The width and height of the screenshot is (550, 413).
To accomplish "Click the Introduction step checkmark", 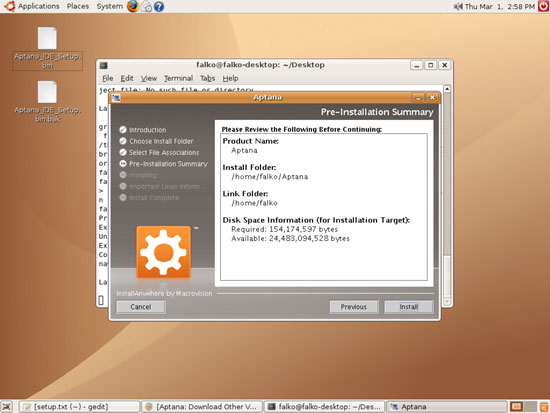I will (123, 130).
